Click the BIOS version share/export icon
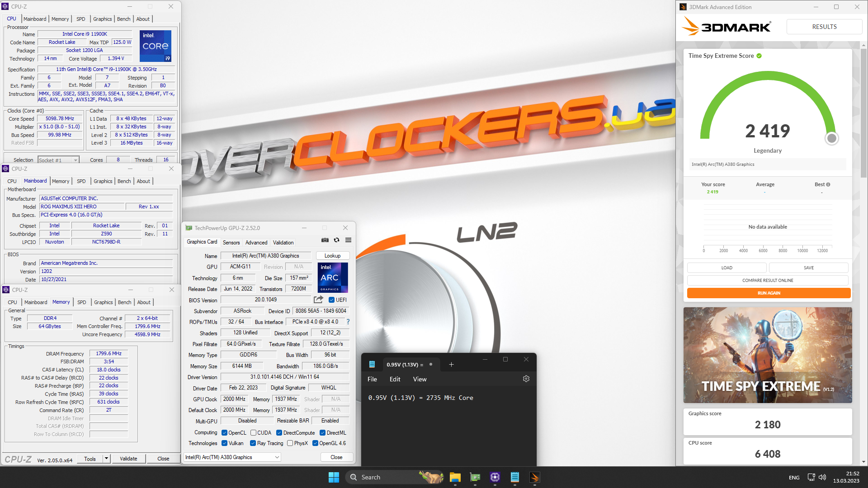868x488 pixels. (x=318, y=300)
